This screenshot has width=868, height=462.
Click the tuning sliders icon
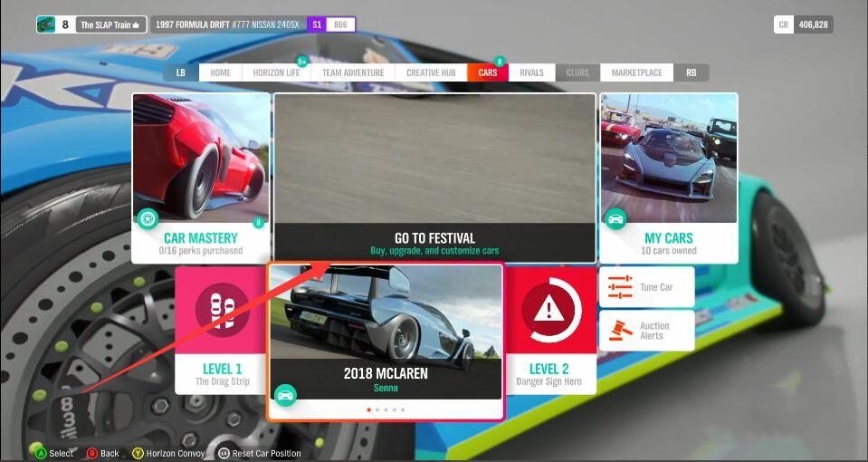[620, 287]
